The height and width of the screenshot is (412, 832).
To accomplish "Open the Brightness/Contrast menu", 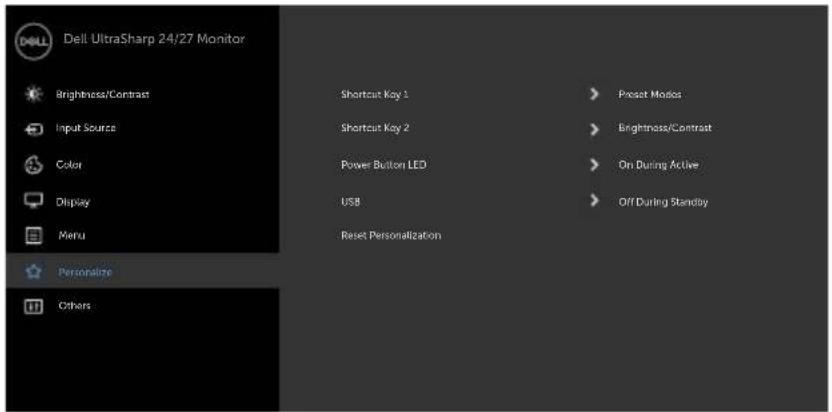I will coord(103,95).
